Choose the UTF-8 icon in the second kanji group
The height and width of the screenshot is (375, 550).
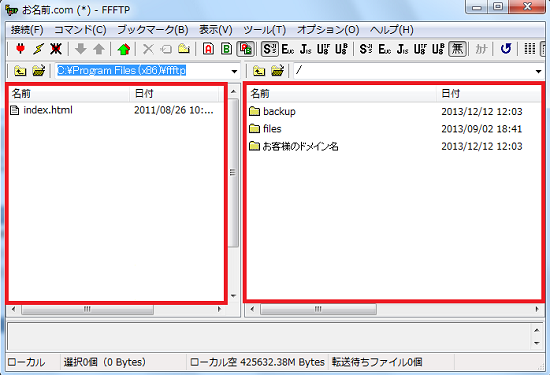tap(420, 49)
